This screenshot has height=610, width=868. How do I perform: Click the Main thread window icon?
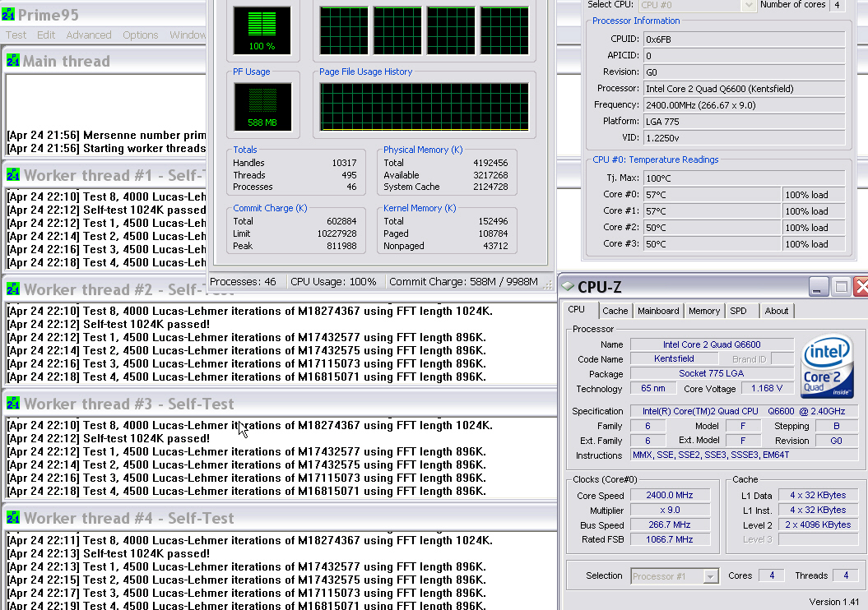pos(12,60)
